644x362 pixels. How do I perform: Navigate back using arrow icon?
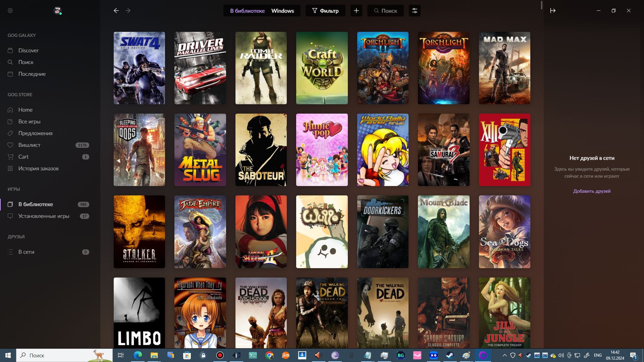tap(116, 11)
